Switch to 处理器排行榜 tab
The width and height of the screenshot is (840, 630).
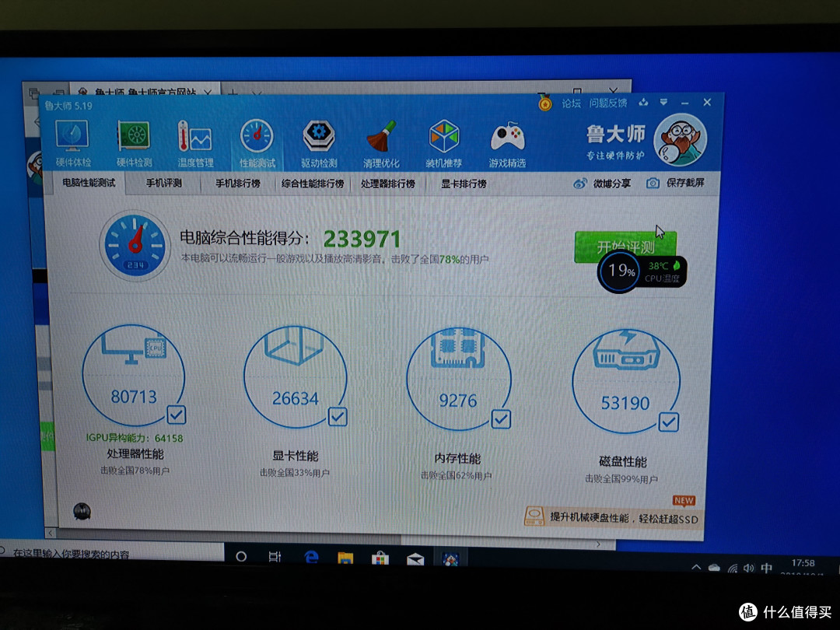click(388, 184)
